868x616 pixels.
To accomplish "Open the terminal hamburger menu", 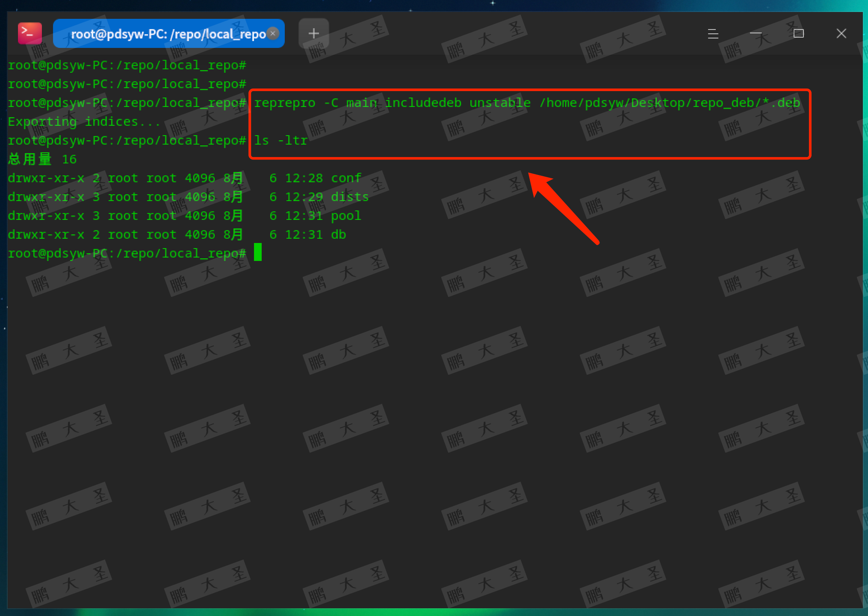I will pyautogui.click(x=713, y=33).
